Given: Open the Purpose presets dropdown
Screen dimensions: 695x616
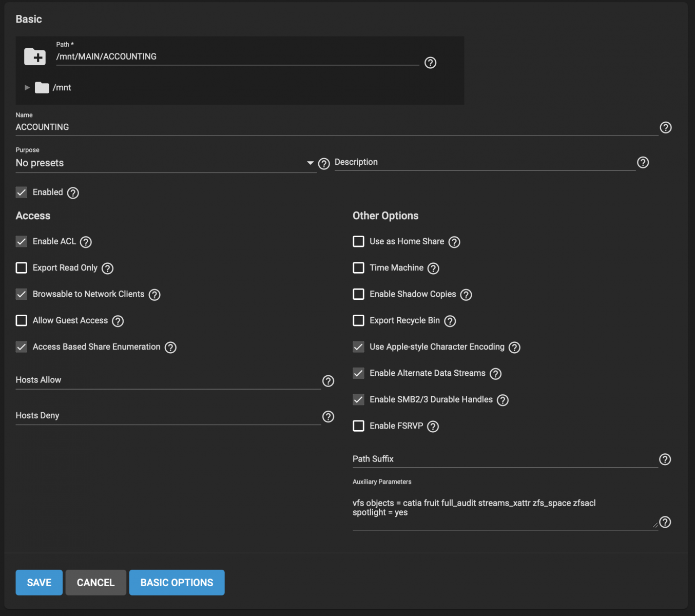Looking at the screenshot, I should coord(165,163).
